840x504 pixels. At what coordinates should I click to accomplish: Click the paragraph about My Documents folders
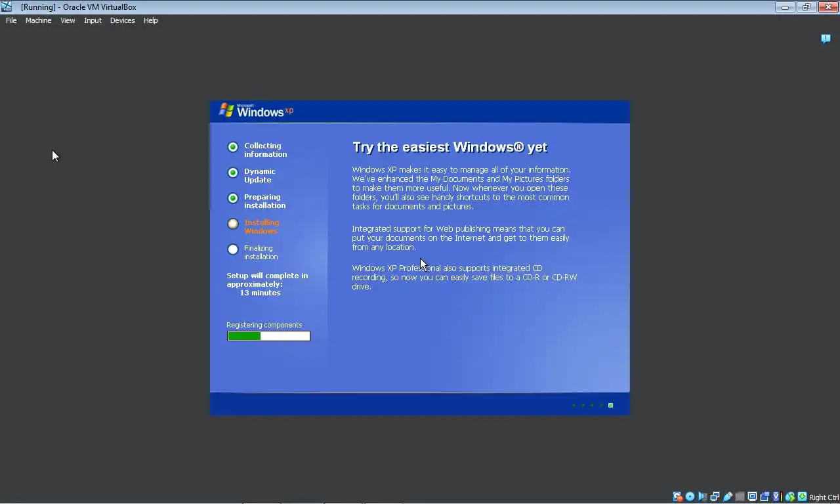461,188
